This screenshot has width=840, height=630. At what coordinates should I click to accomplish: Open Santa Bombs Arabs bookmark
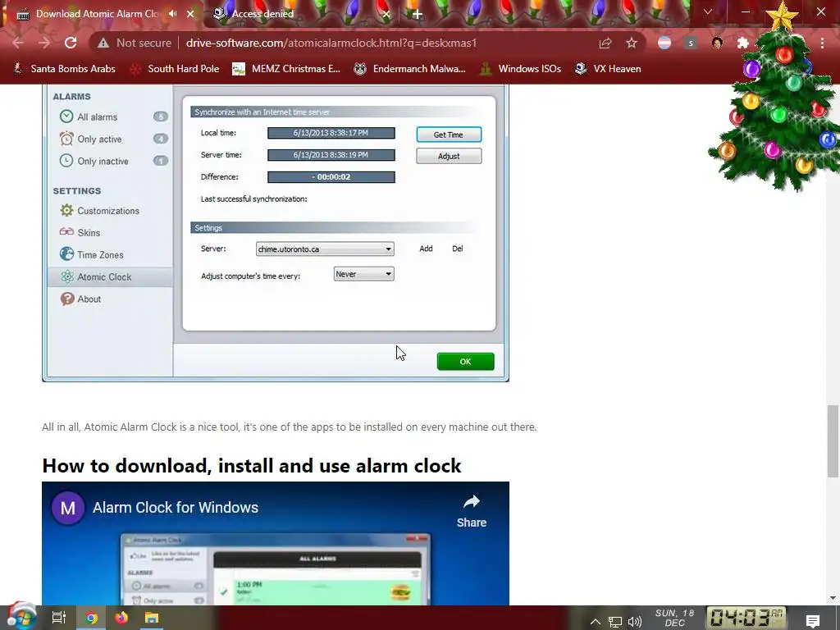click(x=64, y=69)
